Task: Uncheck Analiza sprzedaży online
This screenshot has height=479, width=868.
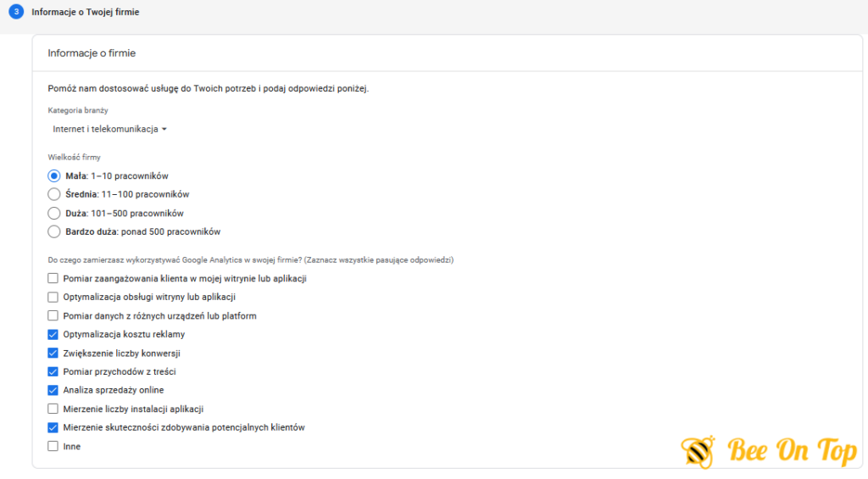Action: (53, 390)
